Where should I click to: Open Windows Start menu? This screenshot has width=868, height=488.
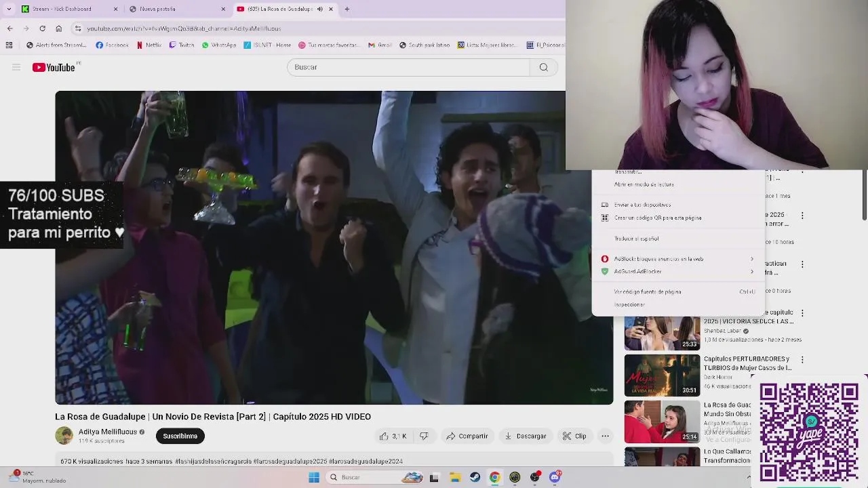(313, 477)
